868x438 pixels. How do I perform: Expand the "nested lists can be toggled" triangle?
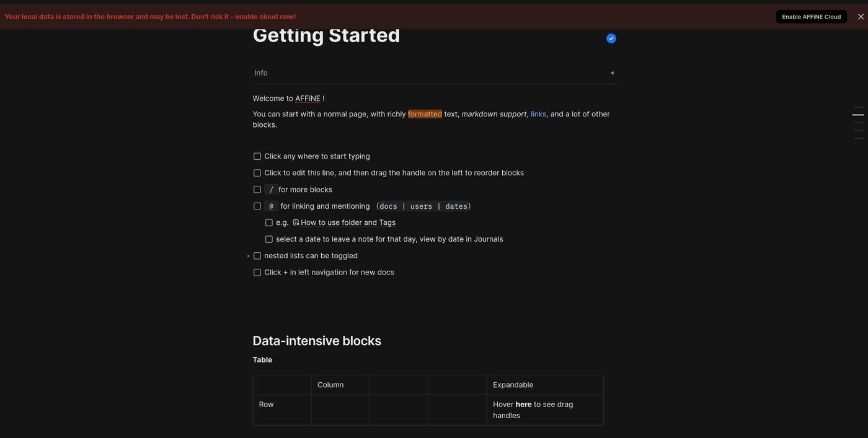coord(249,256)
